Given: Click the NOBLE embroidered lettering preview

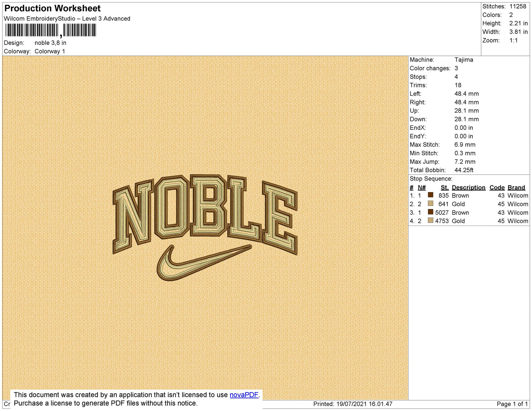Looking at the screenshot, I should click(205, 214).
